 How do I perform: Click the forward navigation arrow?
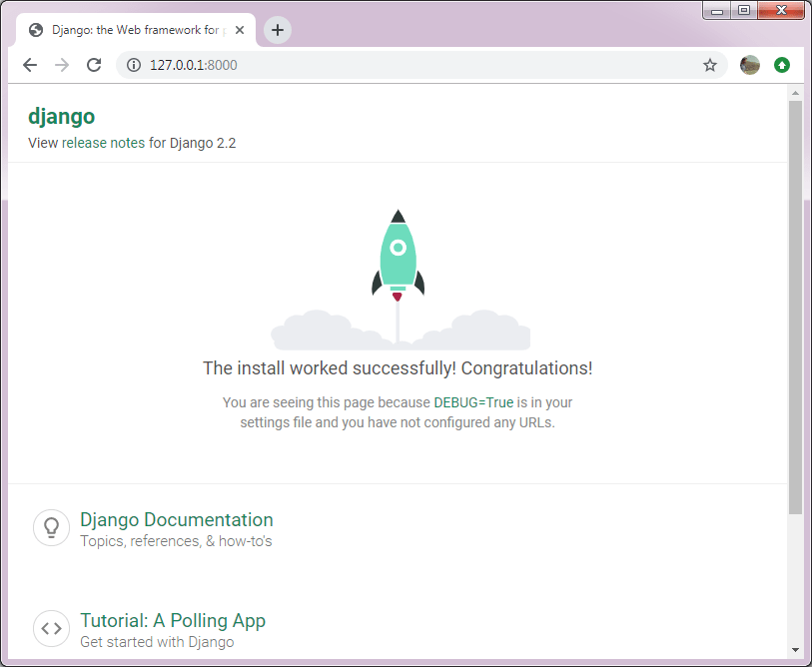click(62, 65)
